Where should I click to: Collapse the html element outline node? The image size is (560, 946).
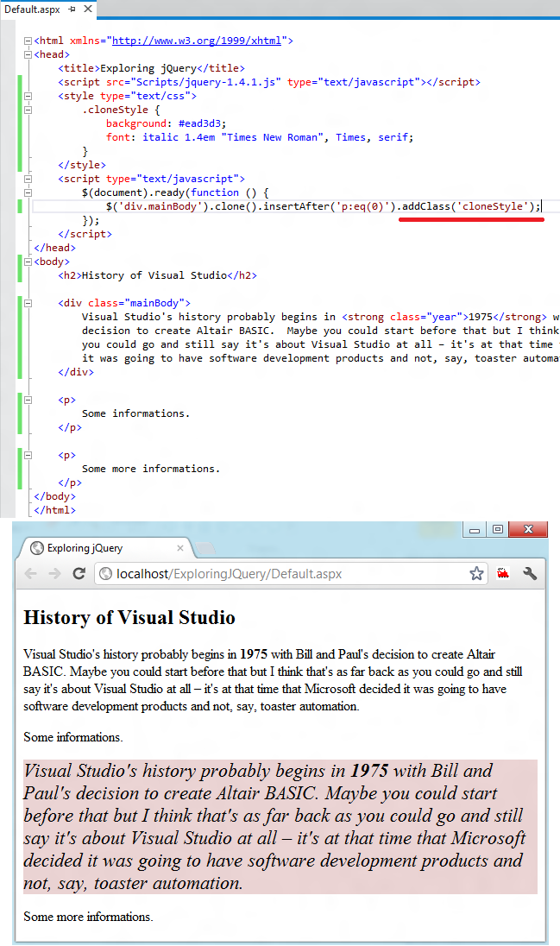28,41
